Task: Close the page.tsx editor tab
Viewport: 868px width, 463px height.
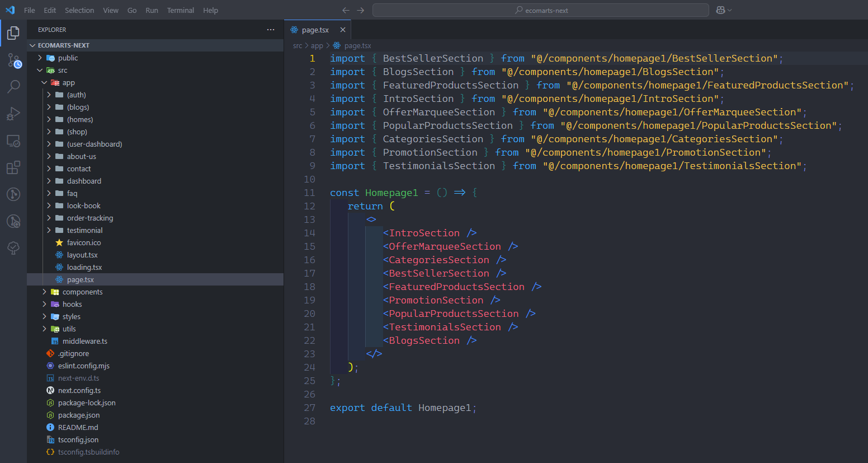Action: (343, 30)
